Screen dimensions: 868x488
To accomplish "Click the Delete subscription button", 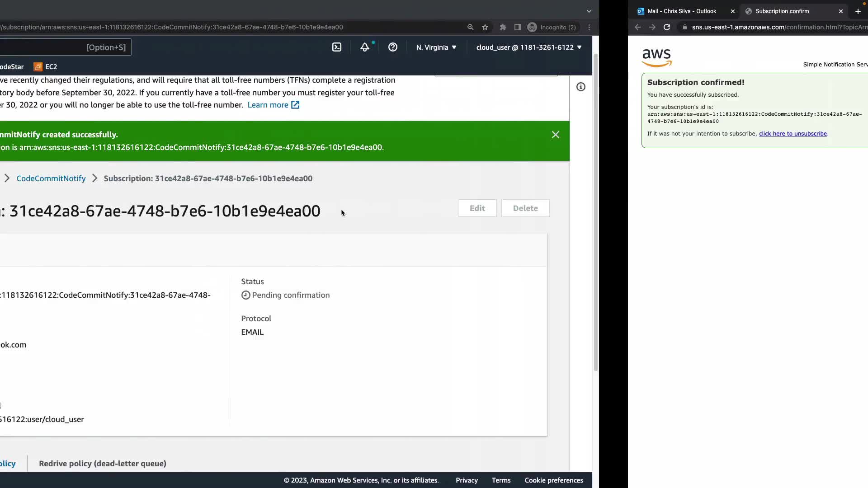I will pyautogui.click(x=525, y=208).
